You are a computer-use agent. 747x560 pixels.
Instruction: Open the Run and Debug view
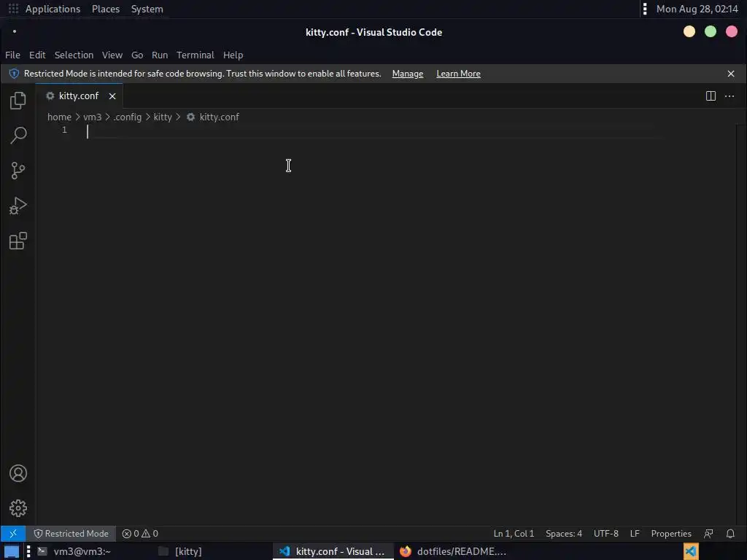18,206
